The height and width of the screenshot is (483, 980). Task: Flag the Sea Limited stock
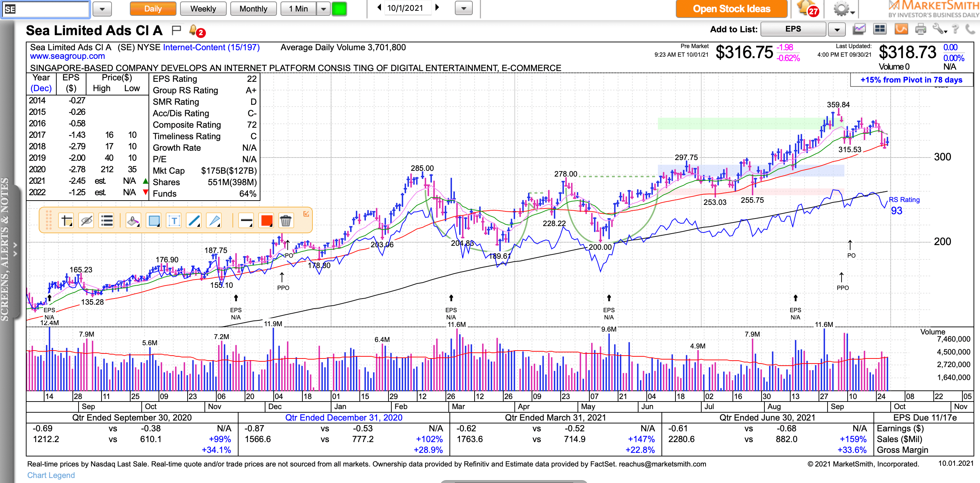[x=176, y=30]
